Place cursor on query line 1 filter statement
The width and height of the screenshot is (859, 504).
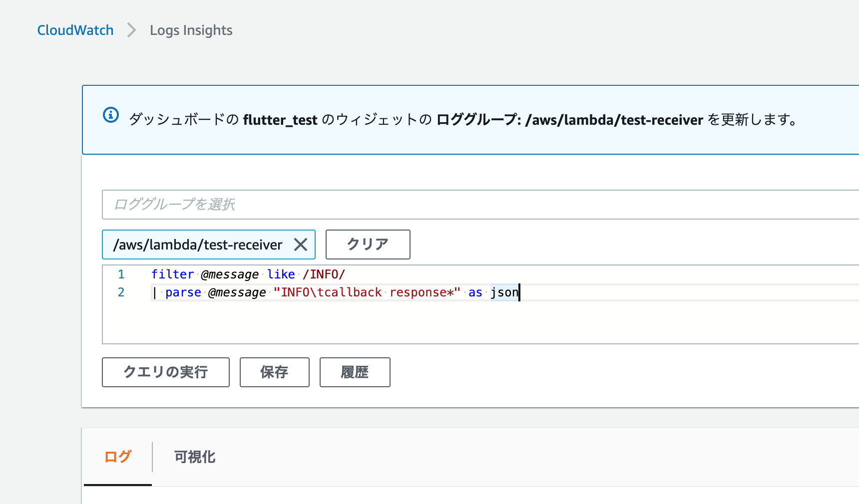[172, 274]
